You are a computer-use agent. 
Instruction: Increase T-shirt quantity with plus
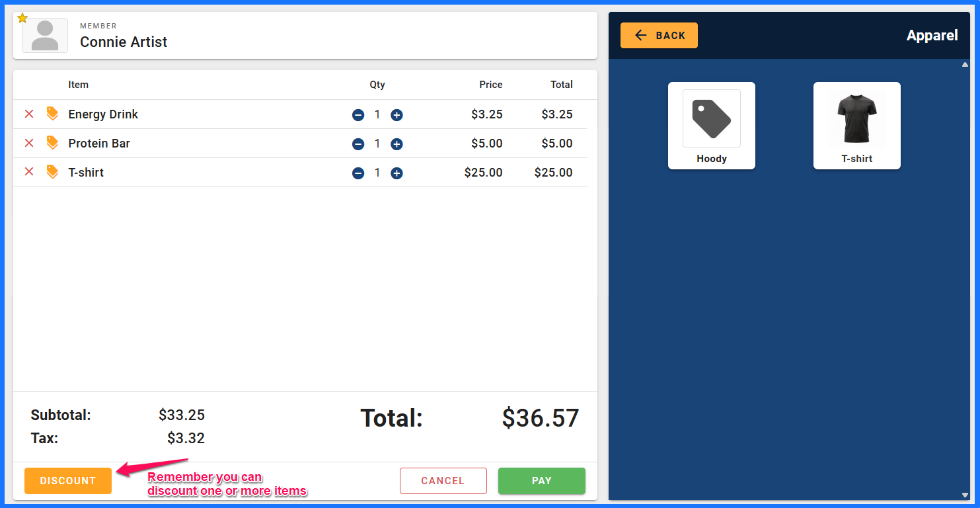point(396,173)
